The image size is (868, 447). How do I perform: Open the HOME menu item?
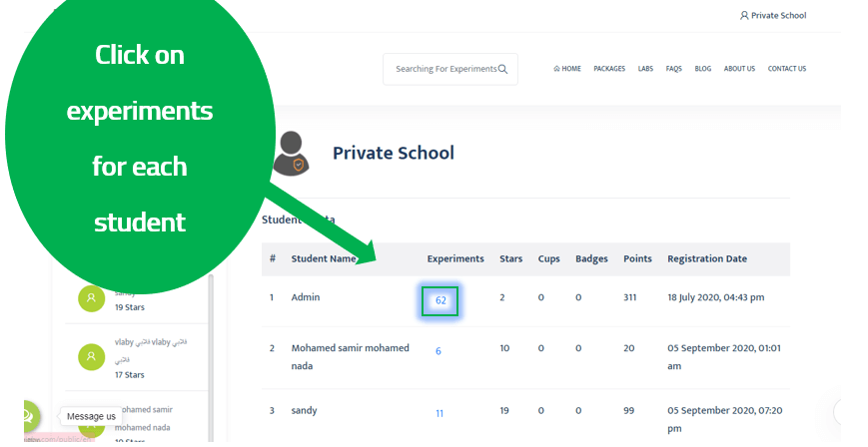click(x=567, y=69)
